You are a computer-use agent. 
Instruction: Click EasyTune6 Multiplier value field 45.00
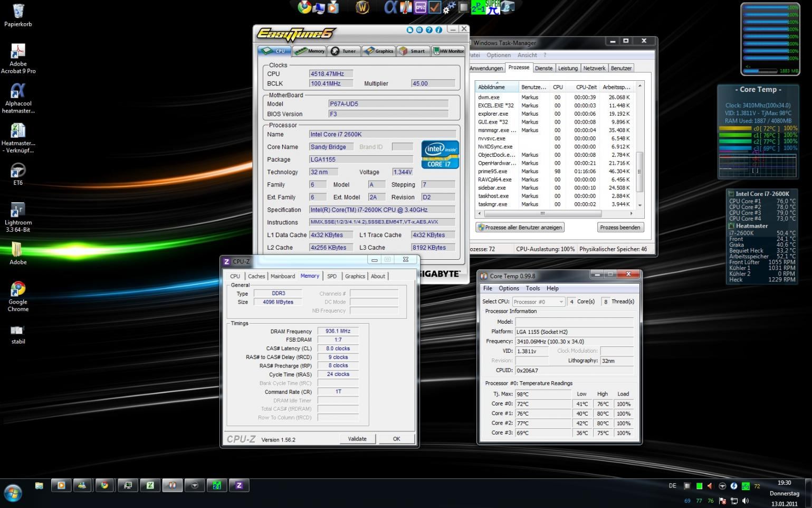433,83
